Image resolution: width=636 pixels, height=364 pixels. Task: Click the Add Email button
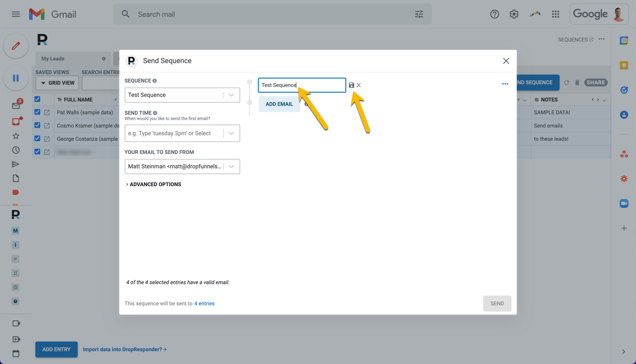coord(279,104)
